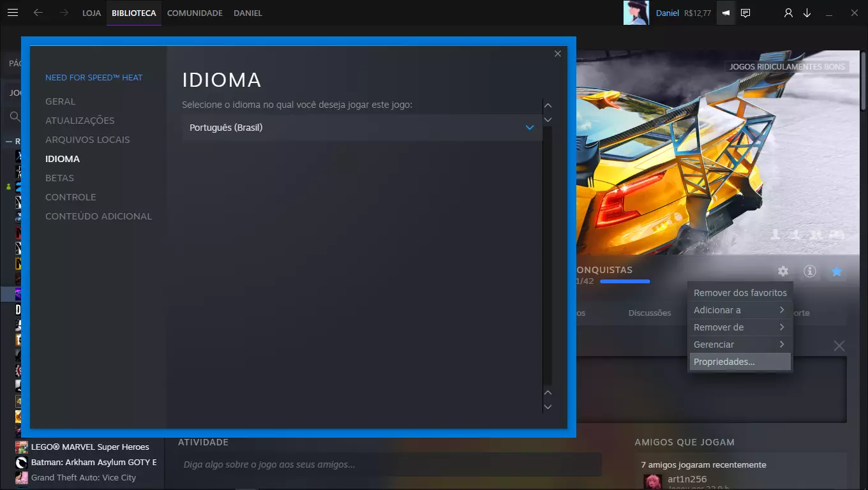Click art1n256's friend avatar
868x490 pixels.
[x=652, y=481]
